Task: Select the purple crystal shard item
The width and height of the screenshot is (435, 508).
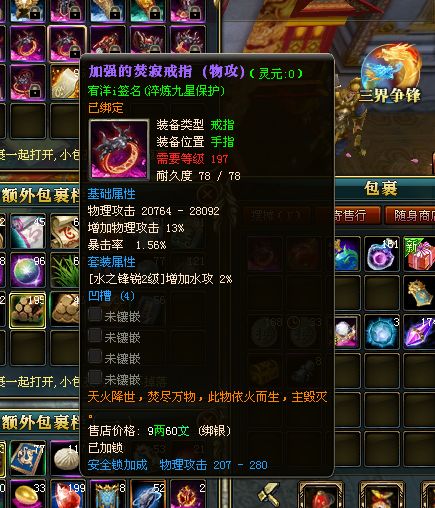Action: click(419, 332)
